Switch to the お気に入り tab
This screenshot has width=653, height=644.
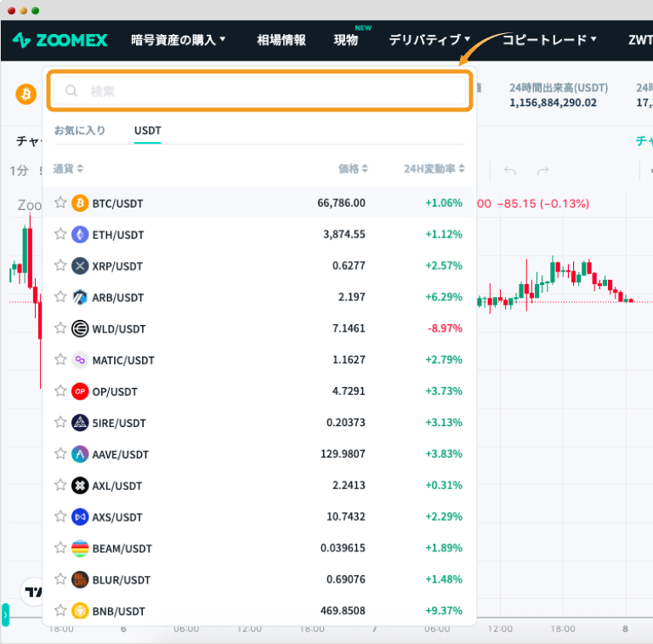click(80, 130)
